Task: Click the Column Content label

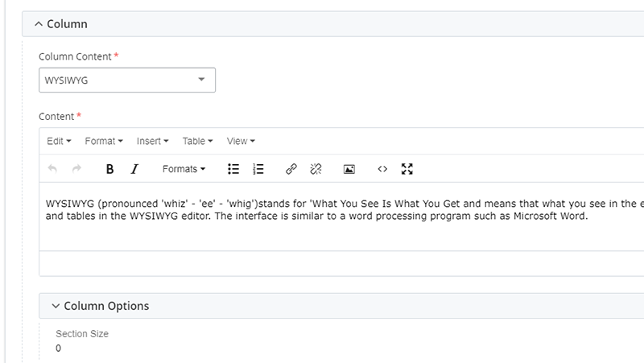Action: tap(75, 56)
